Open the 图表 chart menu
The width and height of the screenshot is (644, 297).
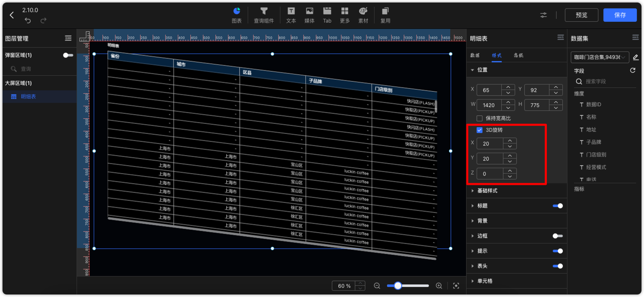click(x=236, y=15)
